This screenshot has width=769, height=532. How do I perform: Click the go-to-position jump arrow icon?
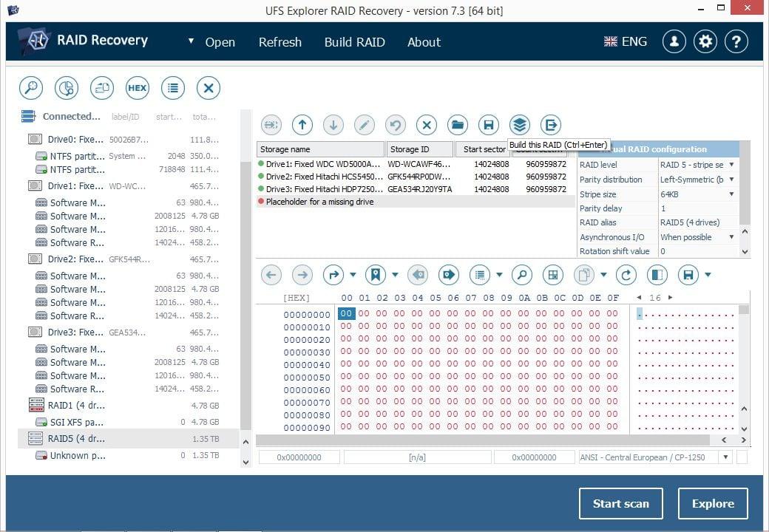coord(333,275)
